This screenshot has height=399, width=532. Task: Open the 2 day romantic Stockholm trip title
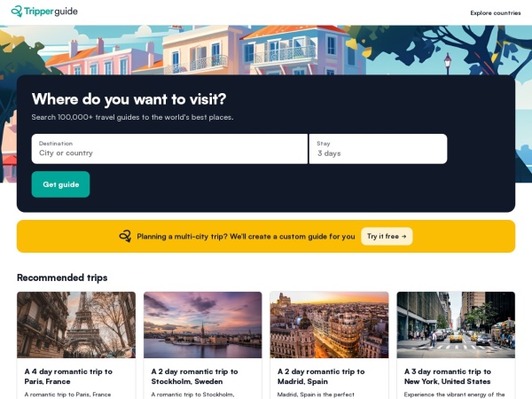[195, 377]
